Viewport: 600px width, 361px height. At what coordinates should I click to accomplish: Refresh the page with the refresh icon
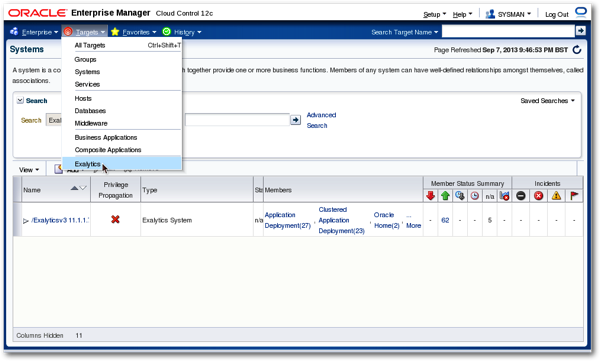[x=577, y=50]
